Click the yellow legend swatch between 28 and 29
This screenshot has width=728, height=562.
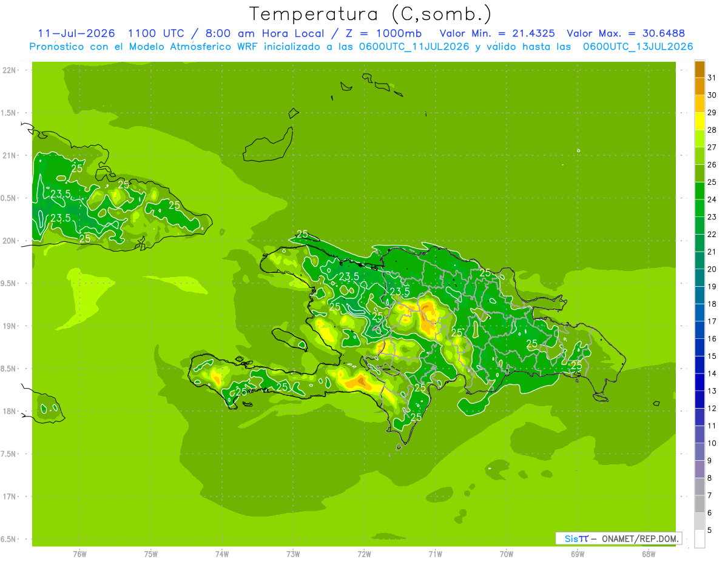click(699, 121)
